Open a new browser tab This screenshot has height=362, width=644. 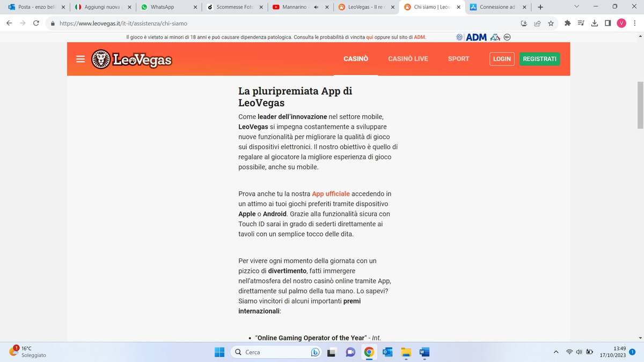pyautogui.click(x=540, y=7)
